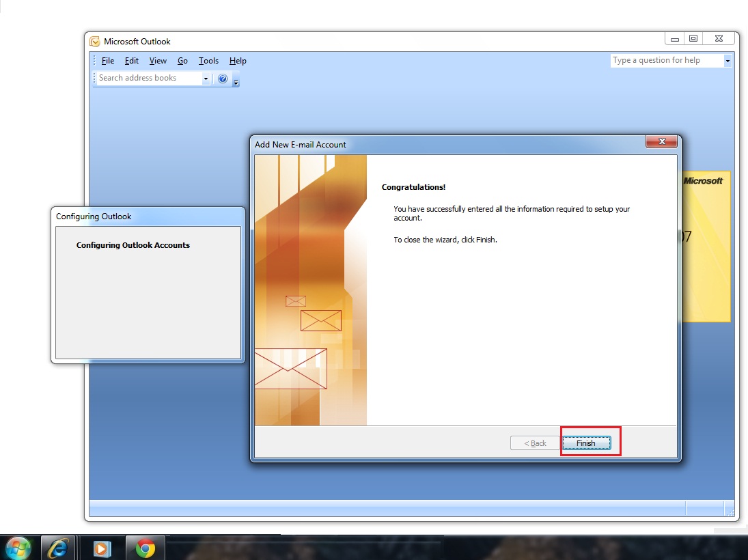748x560 pixels.
Task: Close the Add New E-mail Account dialog
Action: 661,141
